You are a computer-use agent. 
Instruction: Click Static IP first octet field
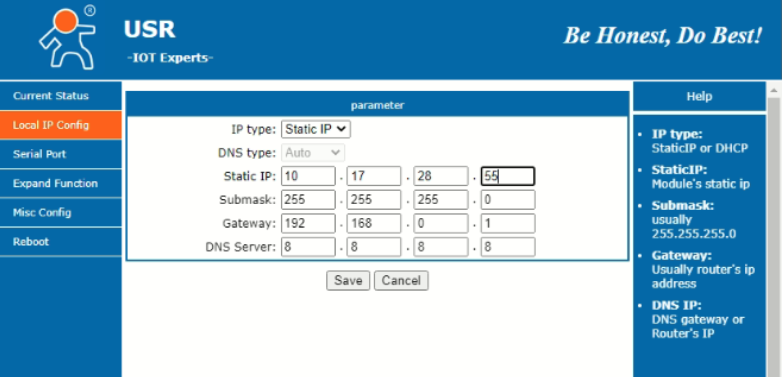pyautogui.click(x=308, y=176)
